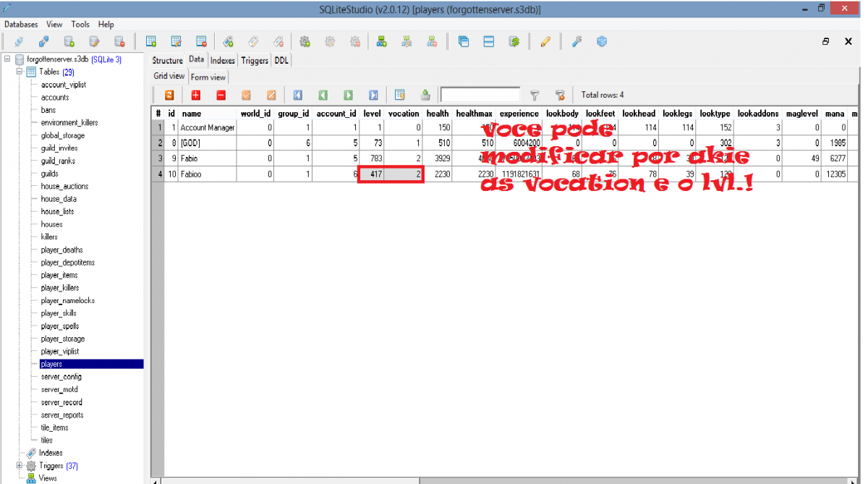Click the disconnect from database toolbar icon
Screen dimensions: 868x484
(x=44, y=42)
